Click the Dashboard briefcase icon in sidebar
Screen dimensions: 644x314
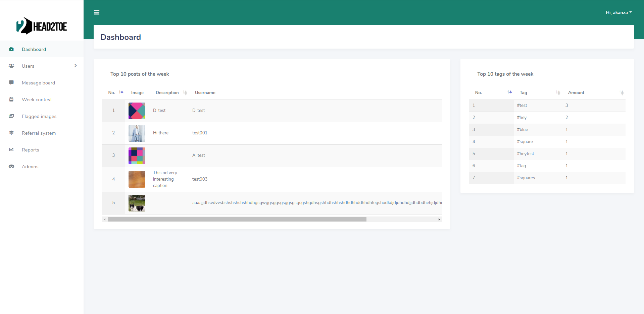(x=11, y=49)
